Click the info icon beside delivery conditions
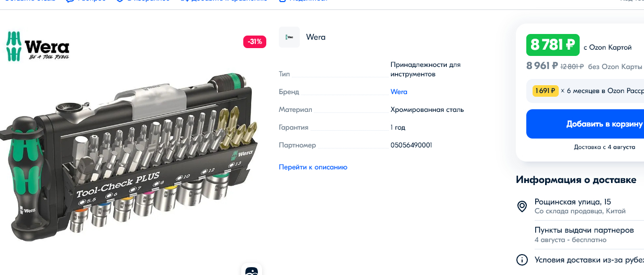Screen dimensions: 644x275 point(522,260)
